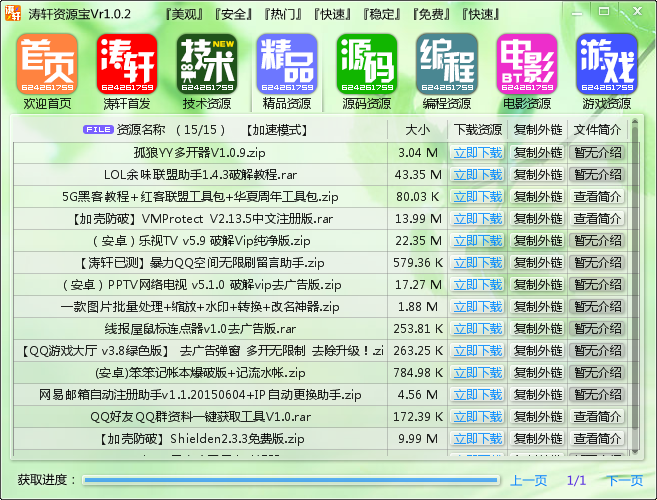Download 网易邮箱自动注册助手 zip
This screenshot has width=657, height=500.
[478, 394]
